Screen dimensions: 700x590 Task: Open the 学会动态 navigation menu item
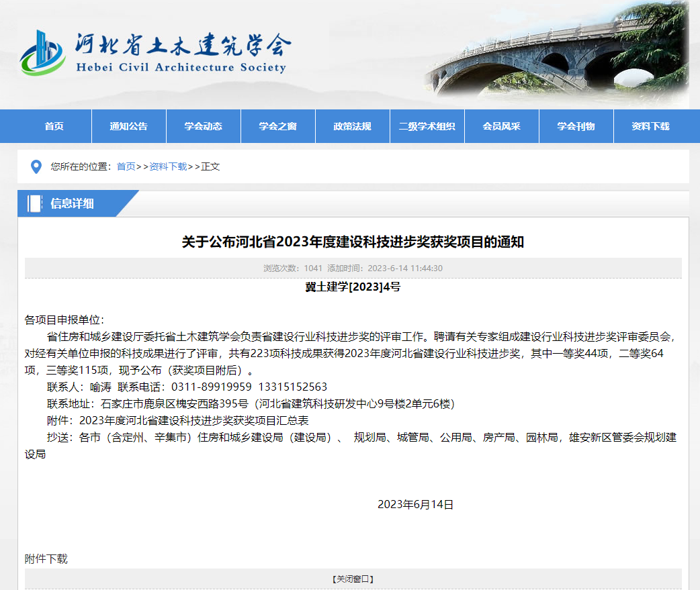203,126
